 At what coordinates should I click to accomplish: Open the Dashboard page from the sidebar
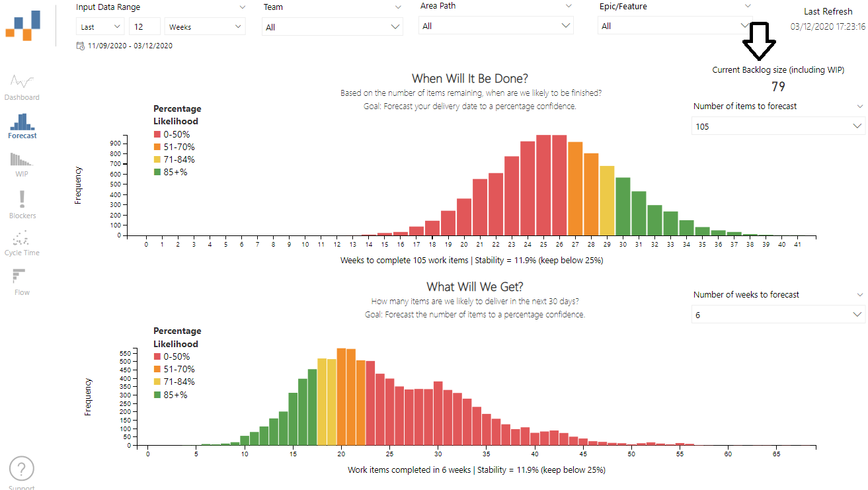click(22, 86)
